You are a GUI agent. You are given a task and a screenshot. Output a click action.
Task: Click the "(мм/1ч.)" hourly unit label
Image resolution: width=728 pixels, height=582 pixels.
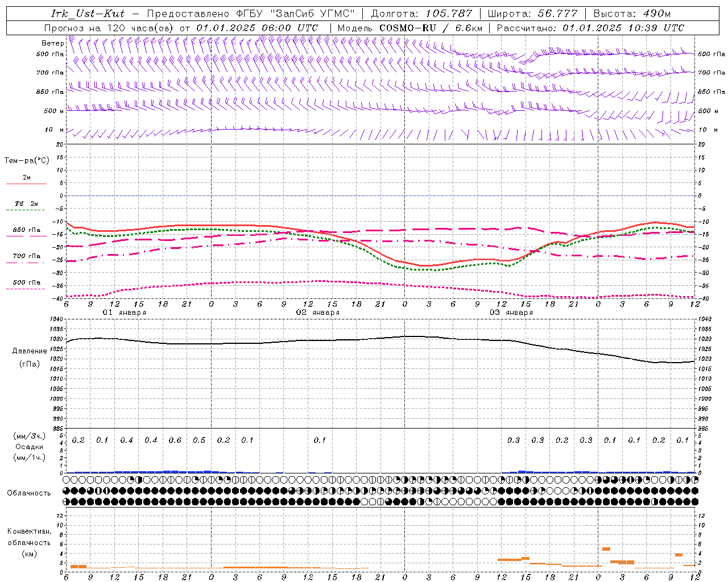click(x=30, y=458)
